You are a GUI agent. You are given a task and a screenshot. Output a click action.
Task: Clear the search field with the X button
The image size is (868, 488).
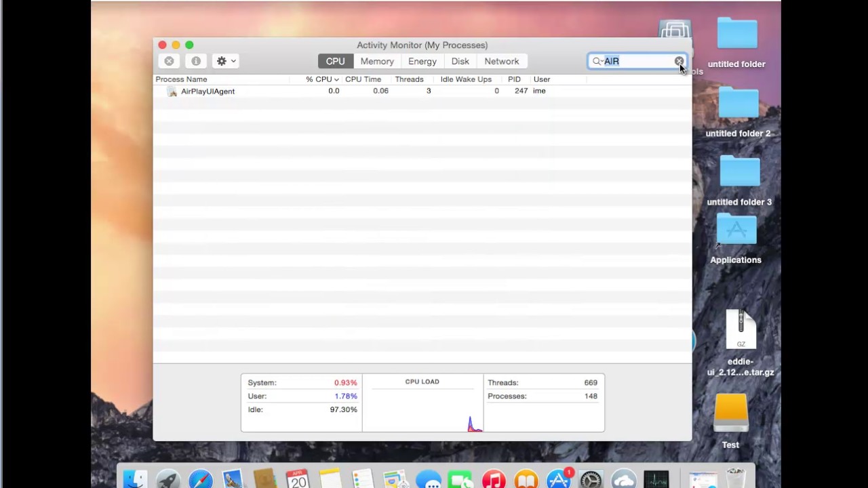679,61
